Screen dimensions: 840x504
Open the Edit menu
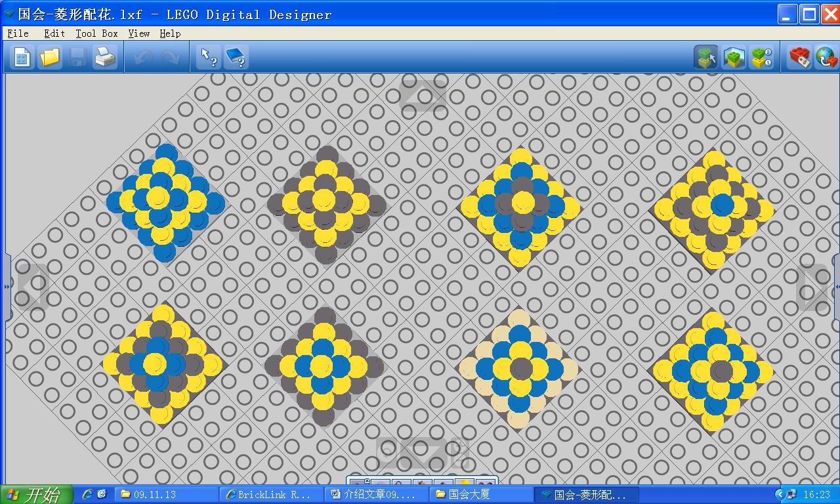pyautogui.click(x=54, y=33)
